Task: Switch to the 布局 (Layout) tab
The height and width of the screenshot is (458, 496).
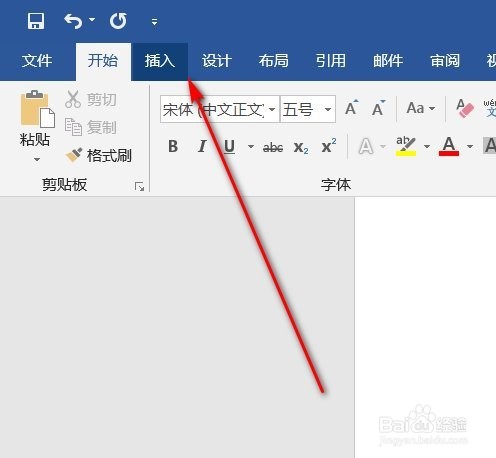Action: [274, 61]
